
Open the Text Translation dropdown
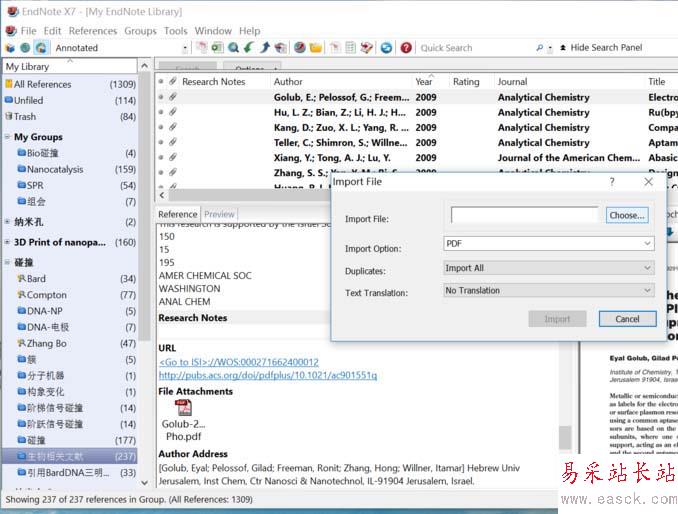(x=647, y=290)
